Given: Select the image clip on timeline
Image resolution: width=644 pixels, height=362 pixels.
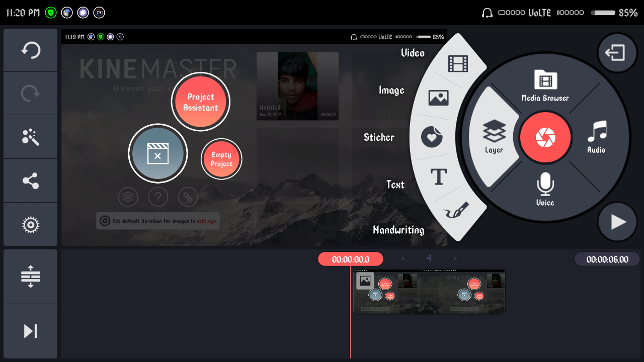Looking at the screenshot, I should pos(429,292).
